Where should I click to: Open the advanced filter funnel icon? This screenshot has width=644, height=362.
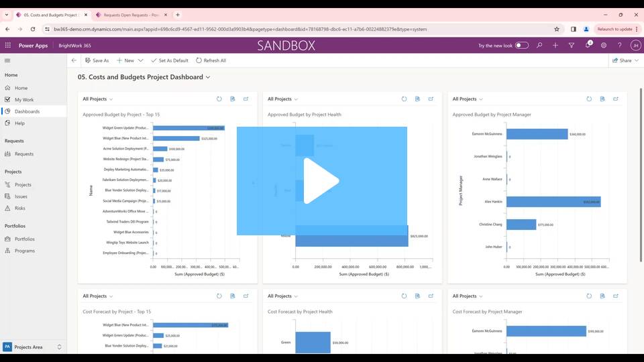pyautogui.click(x=572, y=46)
